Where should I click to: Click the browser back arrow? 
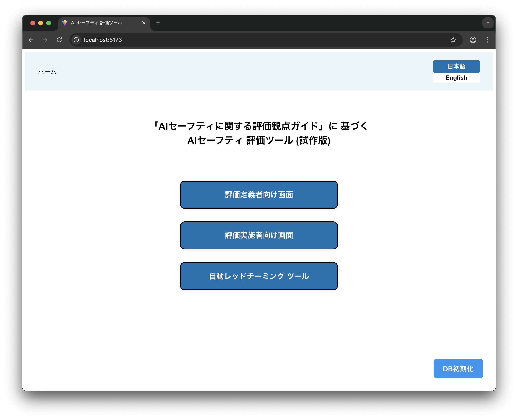click(x=31, y=40)
